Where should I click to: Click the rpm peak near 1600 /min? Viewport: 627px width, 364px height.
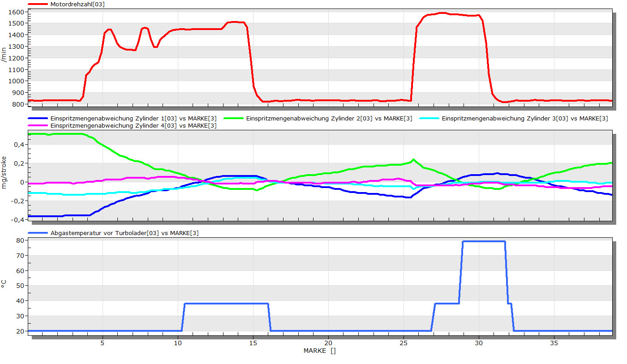tap(442, 13)
